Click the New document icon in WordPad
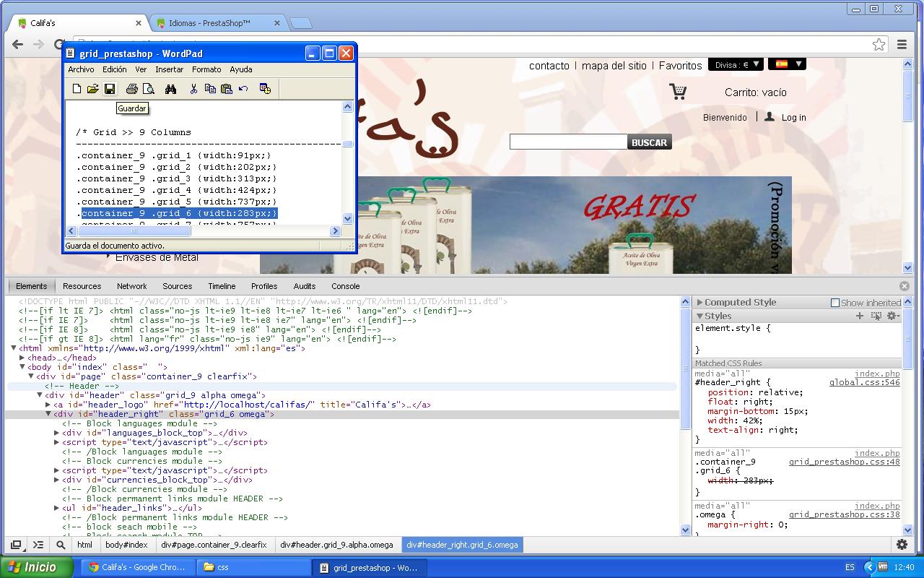 pos(77,89)
